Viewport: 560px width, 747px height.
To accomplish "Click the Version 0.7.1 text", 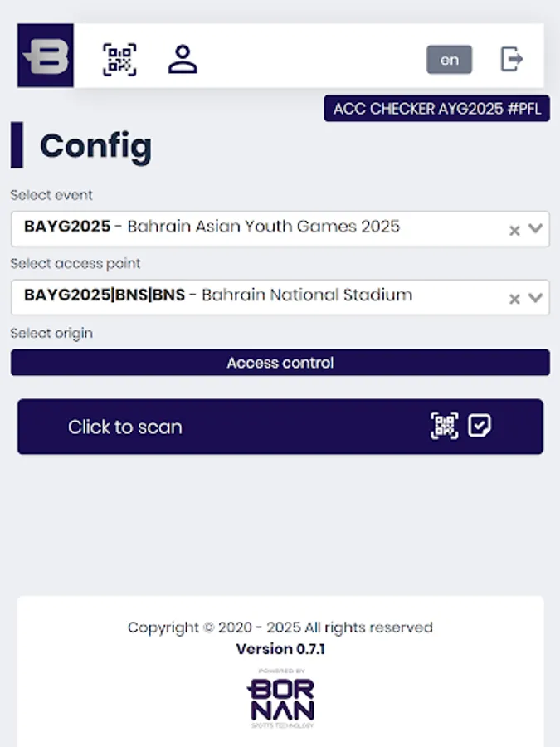I will pyautogui.click(x=280, y=649).
